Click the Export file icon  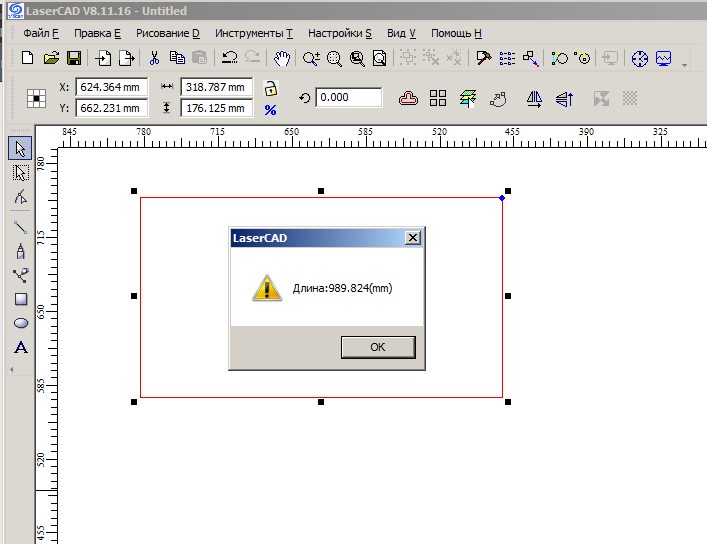pos(127,58)
